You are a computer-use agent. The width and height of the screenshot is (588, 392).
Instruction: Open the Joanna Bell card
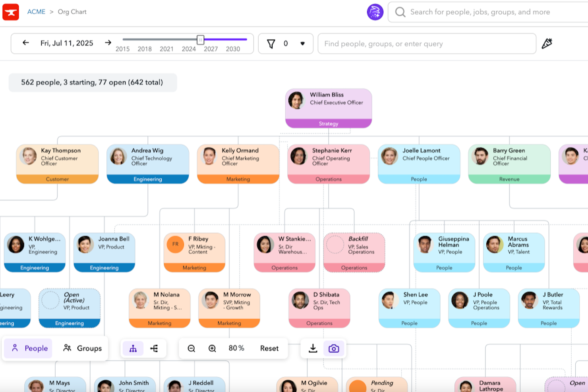click(104, 252)
